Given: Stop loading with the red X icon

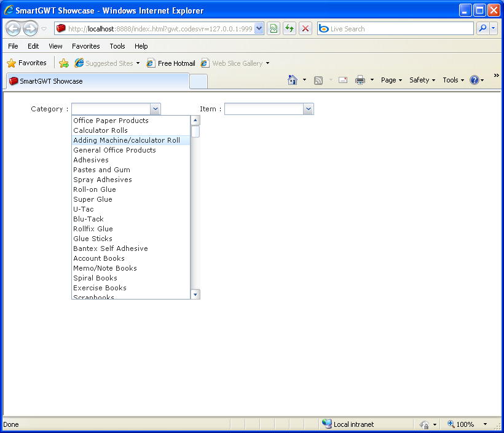Looking at the screenshot, I should 305,29.
